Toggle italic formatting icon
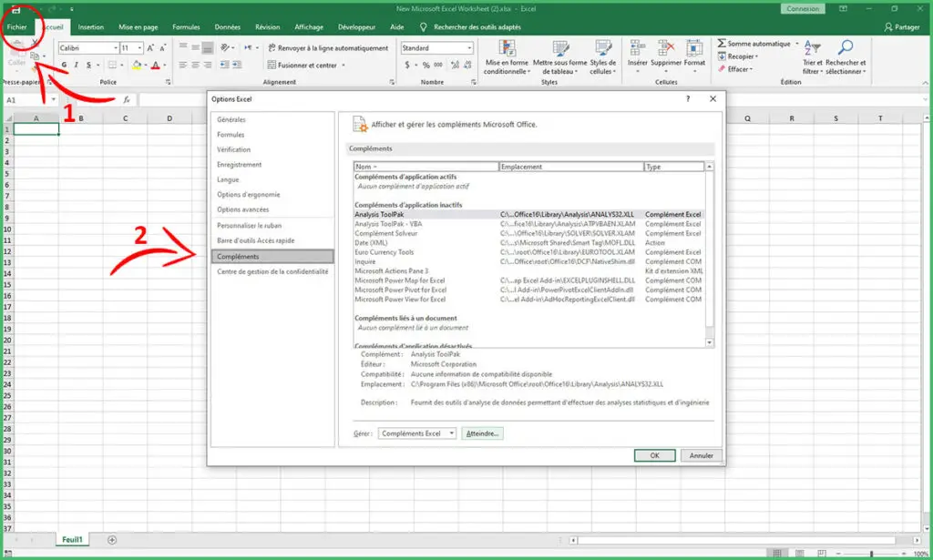The height and width of the screenshot is (560, 933). pyautogui.click(x=77, y=65)
